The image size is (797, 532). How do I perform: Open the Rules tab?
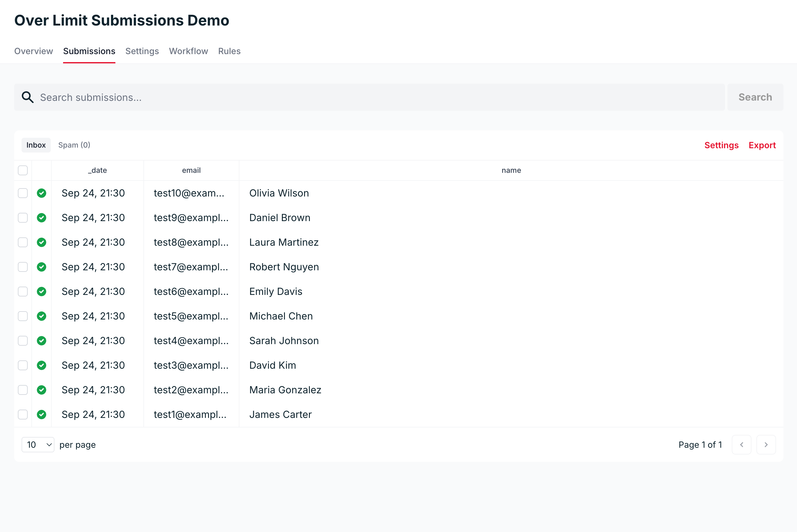pyautogui.click(x=230, y=51)
